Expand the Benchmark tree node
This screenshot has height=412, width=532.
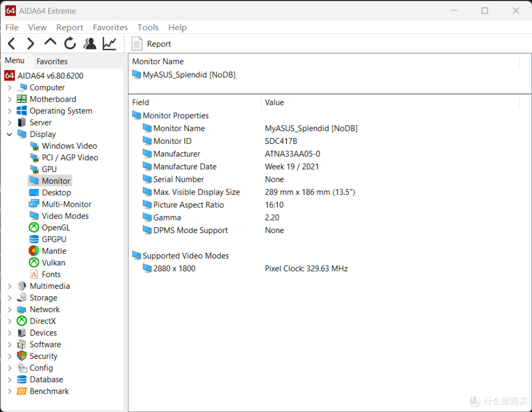[9, 391]
